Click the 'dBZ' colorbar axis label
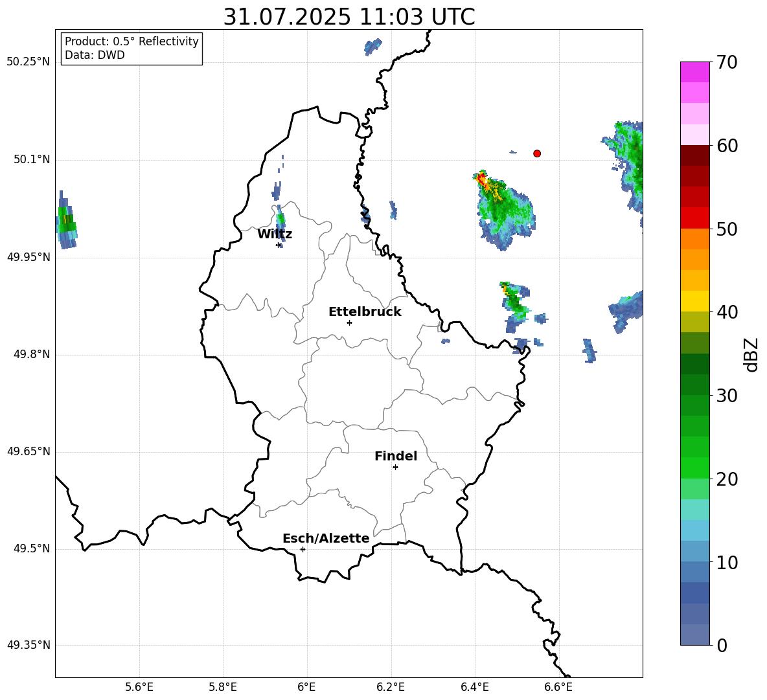This screenshot has height=700, width=767. (x=752, y=354)
